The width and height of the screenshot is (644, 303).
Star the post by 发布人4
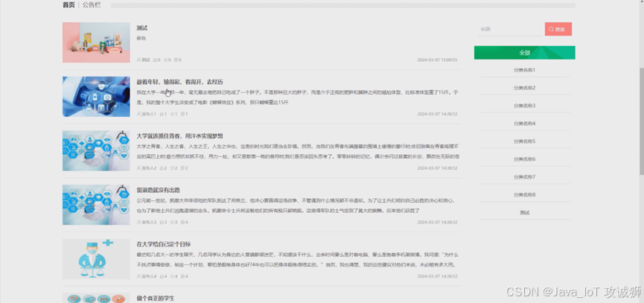pos(172,277)
